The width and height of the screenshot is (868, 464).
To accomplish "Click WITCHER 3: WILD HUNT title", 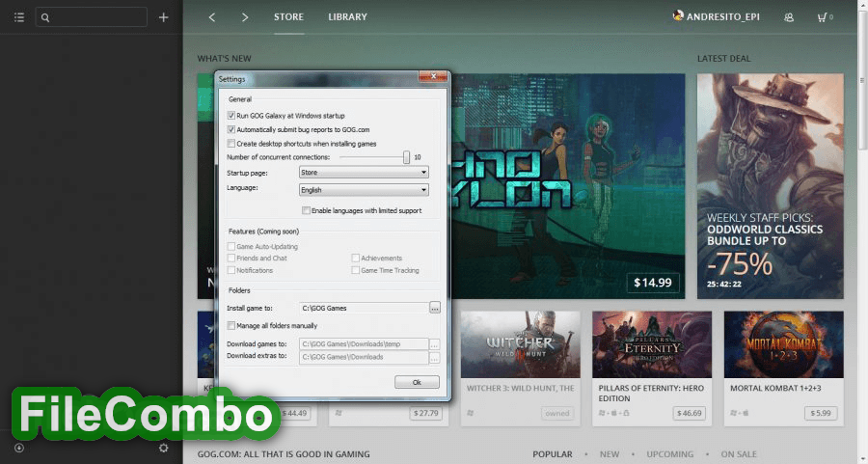I will tap(521, 388).
